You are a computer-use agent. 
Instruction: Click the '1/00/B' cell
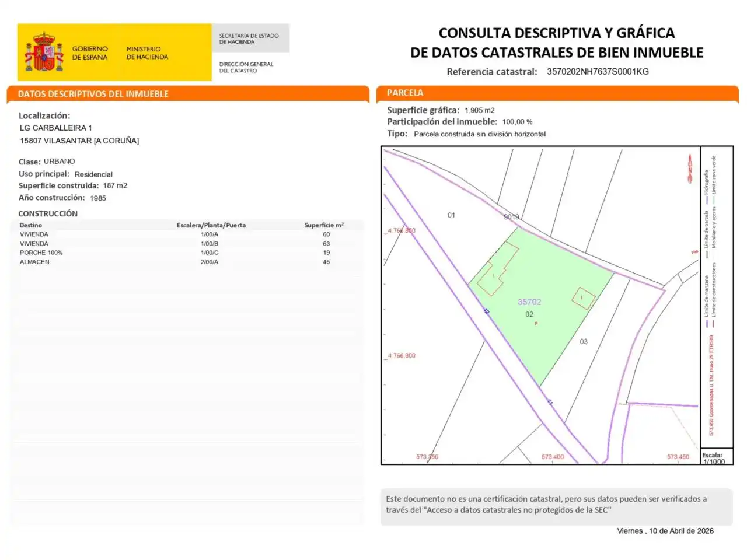[x=210, y=244]
